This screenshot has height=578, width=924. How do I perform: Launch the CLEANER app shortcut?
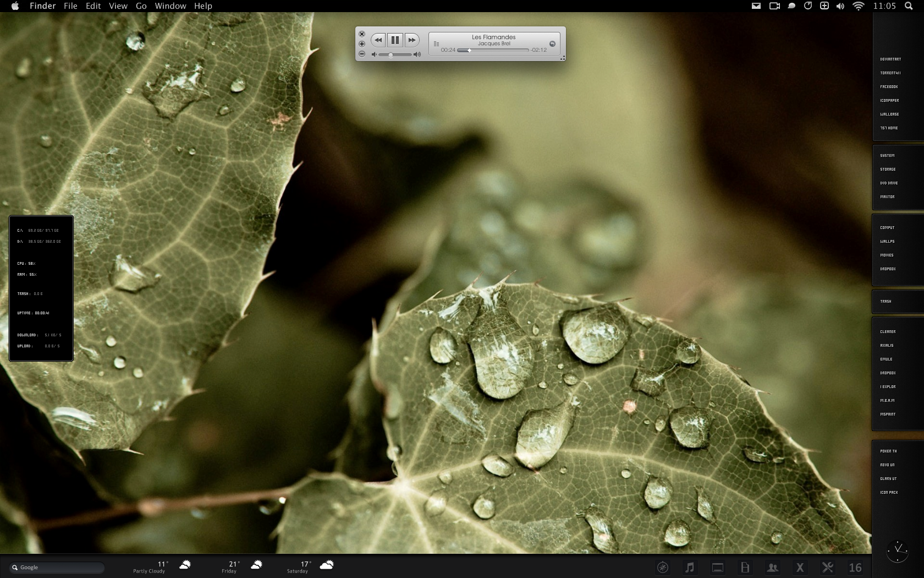[888, 332]
